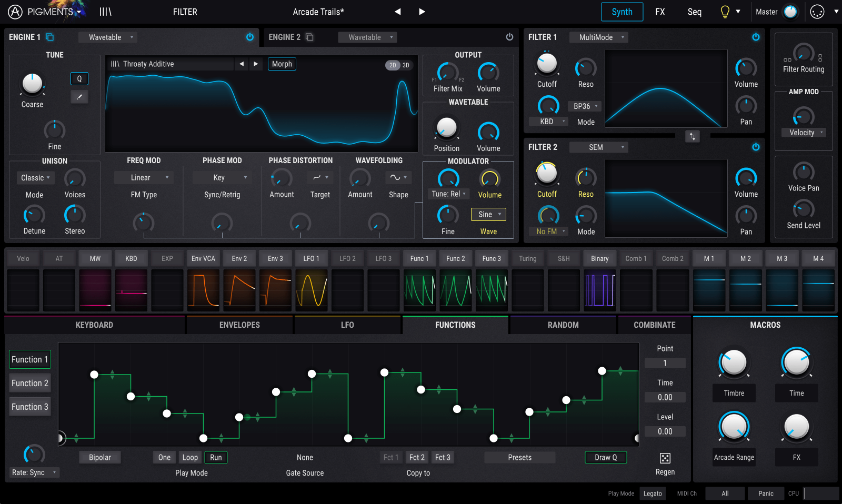Enable the Q tune quantize button
The height and width of the screenshot is (504, 842).
click(x=79, y=78)
